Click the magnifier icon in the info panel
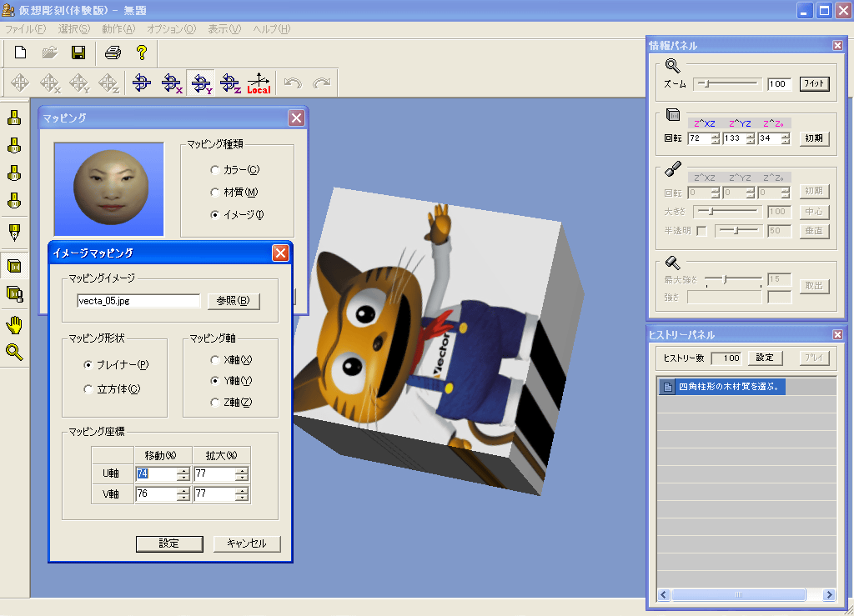854x616 pixels. (x=673, y=65)
